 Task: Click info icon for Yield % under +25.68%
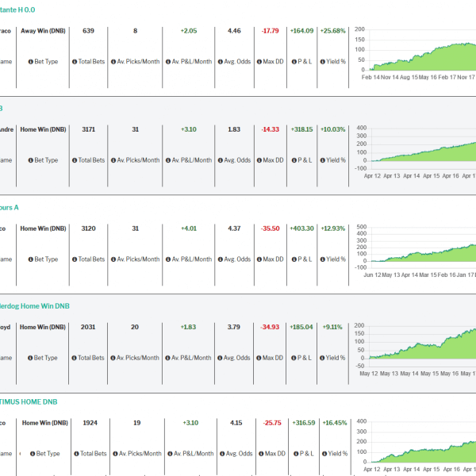322,62
